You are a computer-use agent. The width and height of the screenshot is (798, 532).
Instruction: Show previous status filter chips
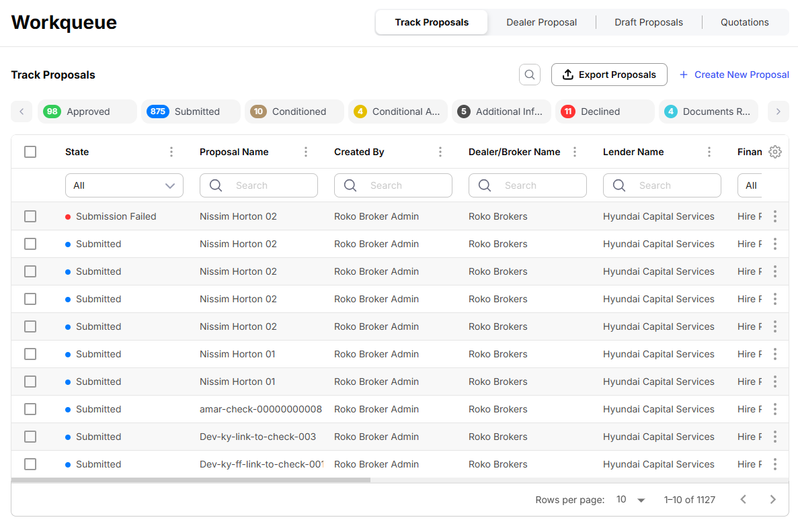pos(22,112)
